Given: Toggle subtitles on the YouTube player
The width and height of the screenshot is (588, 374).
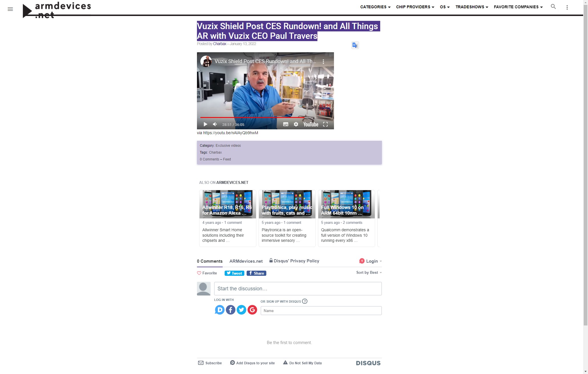Looking at the screenshot, I should point(286,124).
